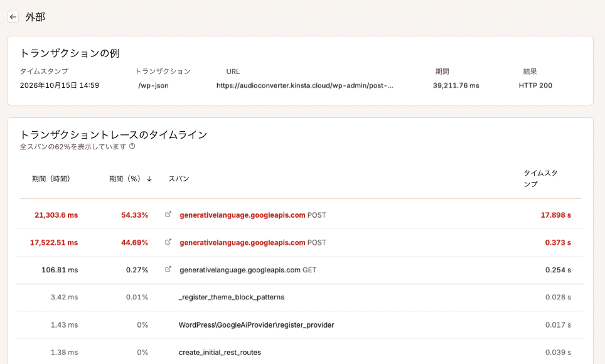Click the 39,211.76 ms duration value
Viewport: 605px width, 364px height.
click(456, 85)
